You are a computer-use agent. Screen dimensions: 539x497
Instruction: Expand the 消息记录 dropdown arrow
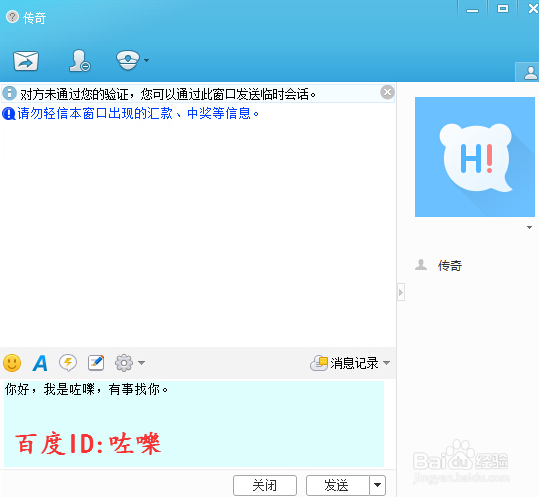tap(386, 363)
